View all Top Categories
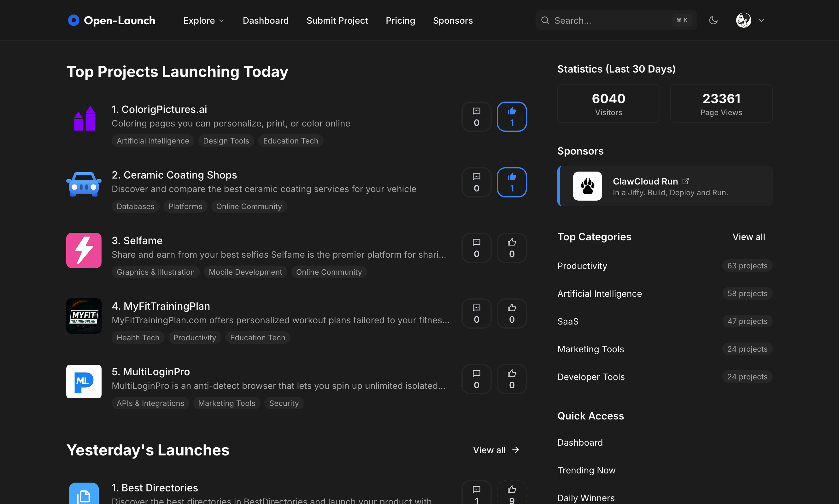 click(x=749, y=237)
